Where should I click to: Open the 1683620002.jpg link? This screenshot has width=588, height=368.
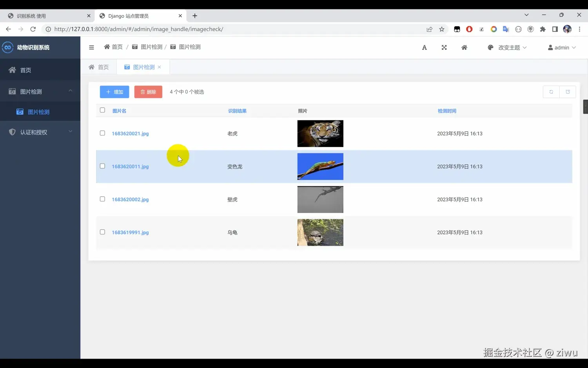point(130,200)
